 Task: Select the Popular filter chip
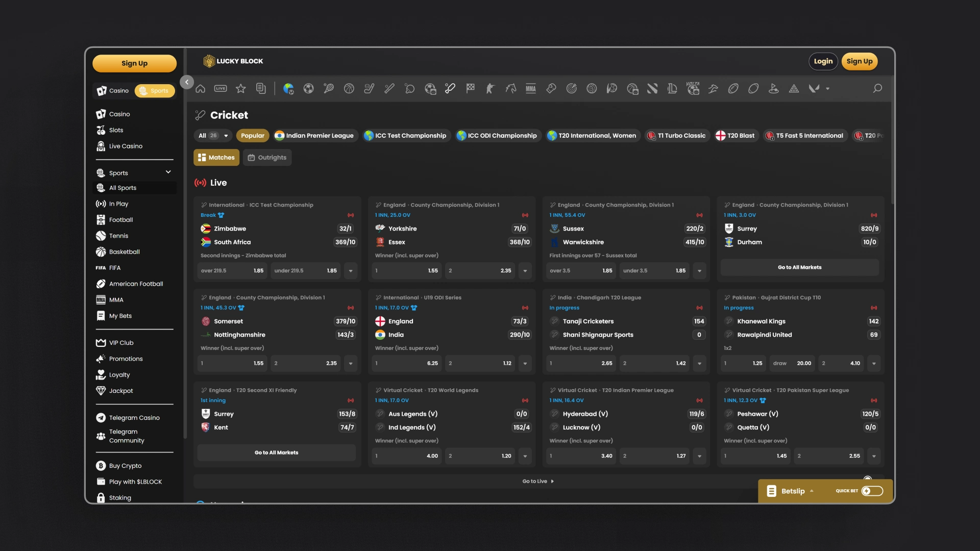253,136
